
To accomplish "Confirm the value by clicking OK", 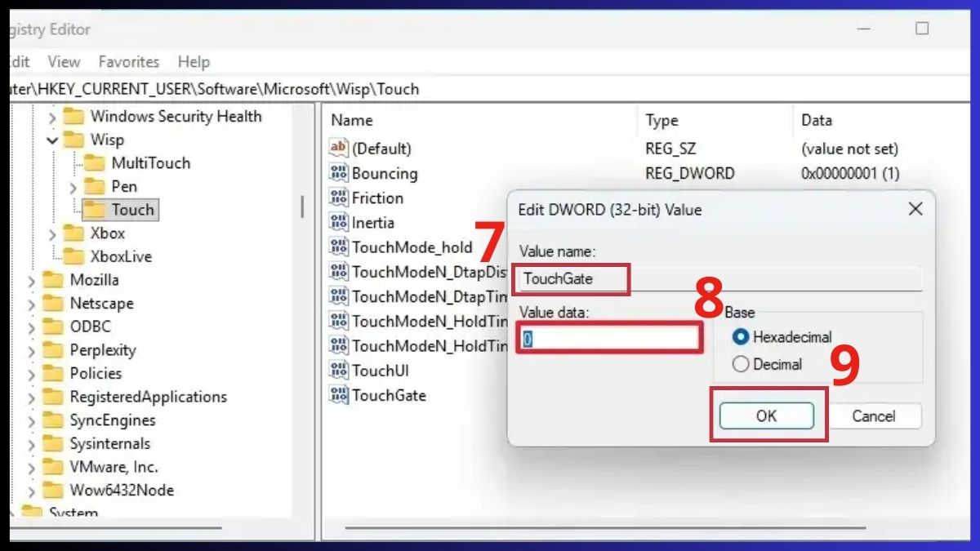I will click(766, 415).
